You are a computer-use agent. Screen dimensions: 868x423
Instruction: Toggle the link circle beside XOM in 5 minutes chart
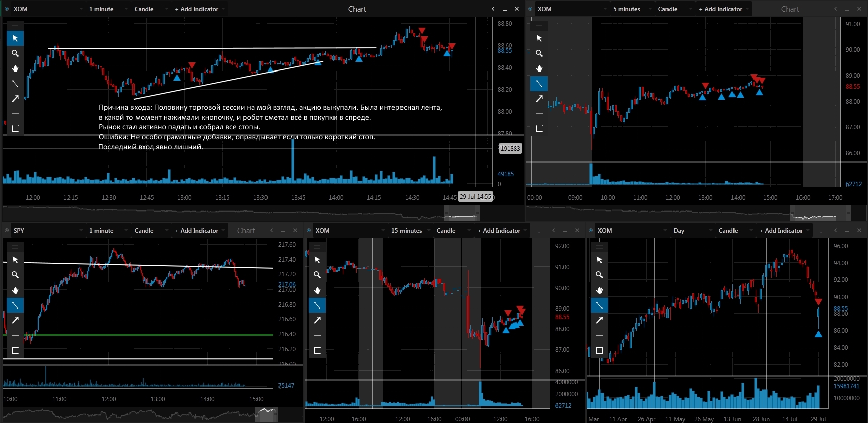coord(530,9)
